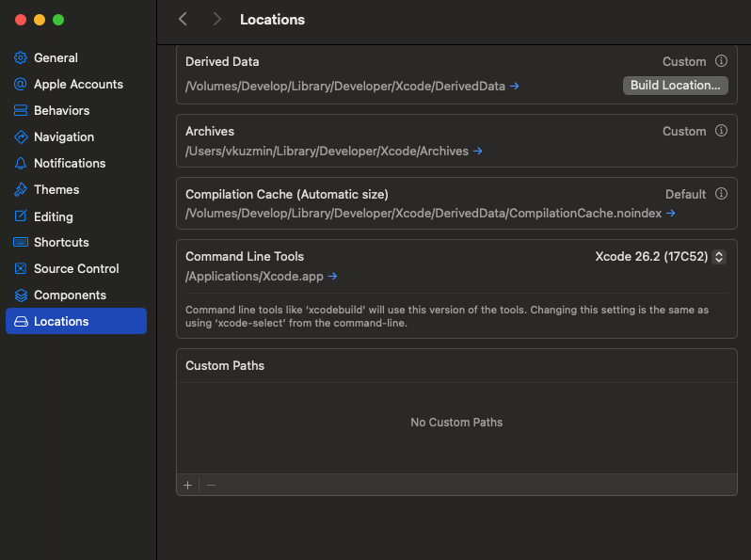The image size is (751, 560).
Task: Click the Themes paintbrush icon
Action: [20, 190]
